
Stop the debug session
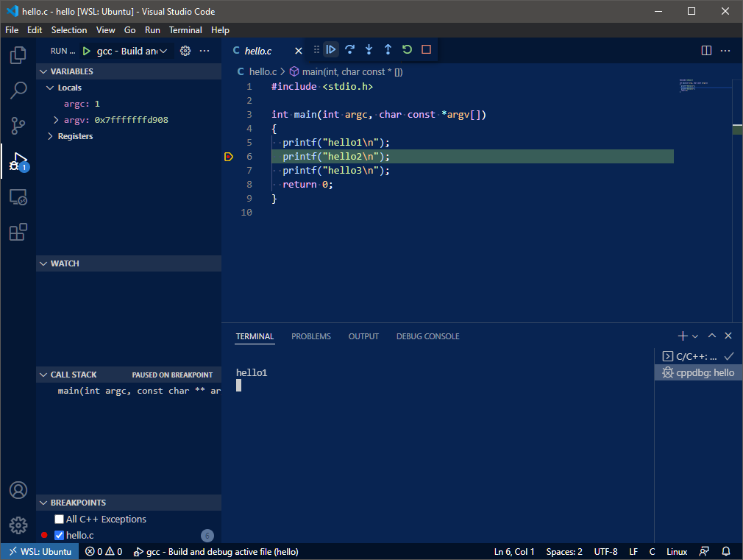(x=426, y=49)
